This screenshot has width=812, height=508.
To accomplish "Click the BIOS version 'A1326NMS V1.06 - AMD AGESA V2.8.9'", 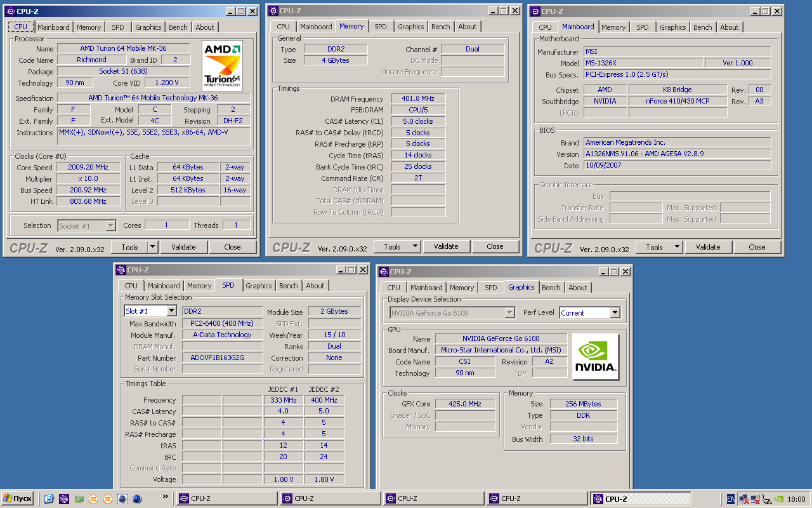I will pyautogui.click(x=677, y=154).
